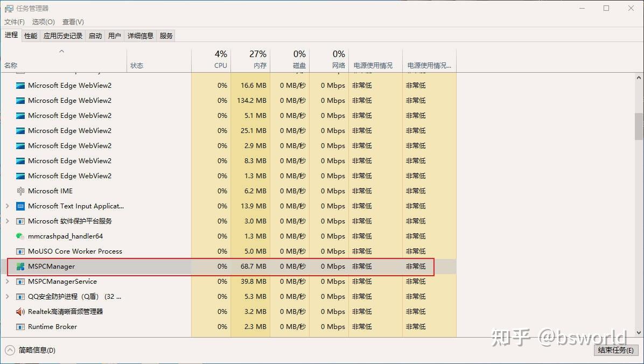
Task: Click the mmcrashpad_handler64 green icon
Action: 20,236
